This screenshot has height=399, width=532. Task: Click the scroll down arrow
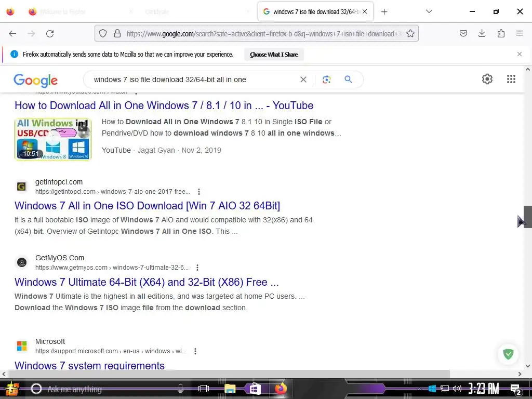click(x=528, y=366)
